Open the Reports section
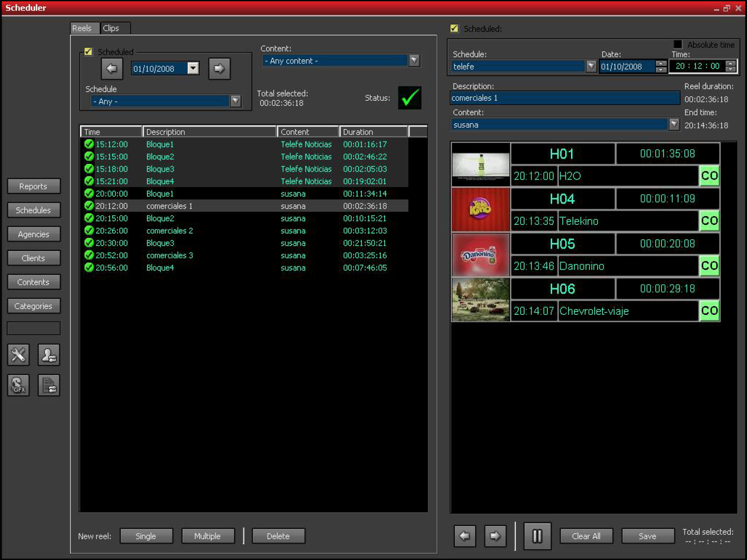The width and height of the screenshot is (747, 560). click(x=34, y=186)
